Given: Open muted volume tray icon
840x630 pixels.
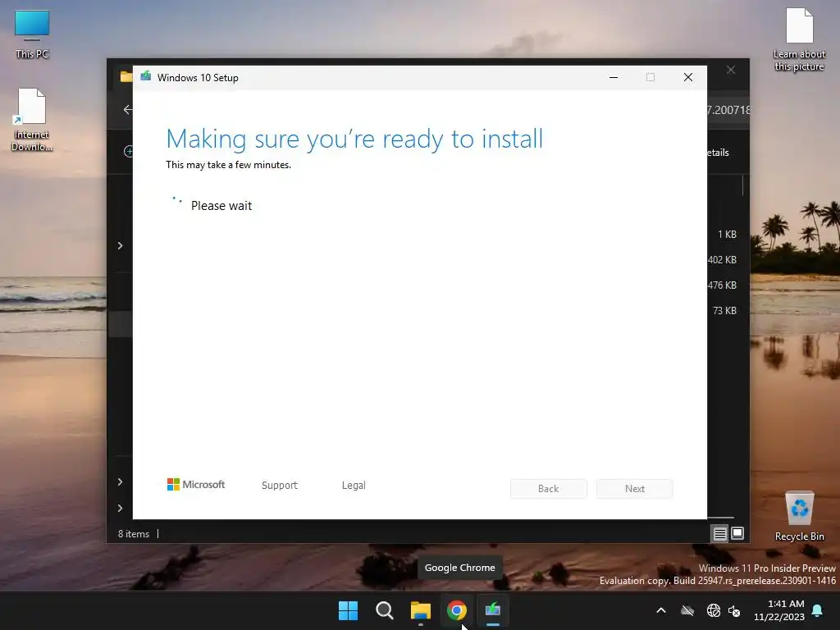Looking at the screenshot, I should [x=734, y=610].
